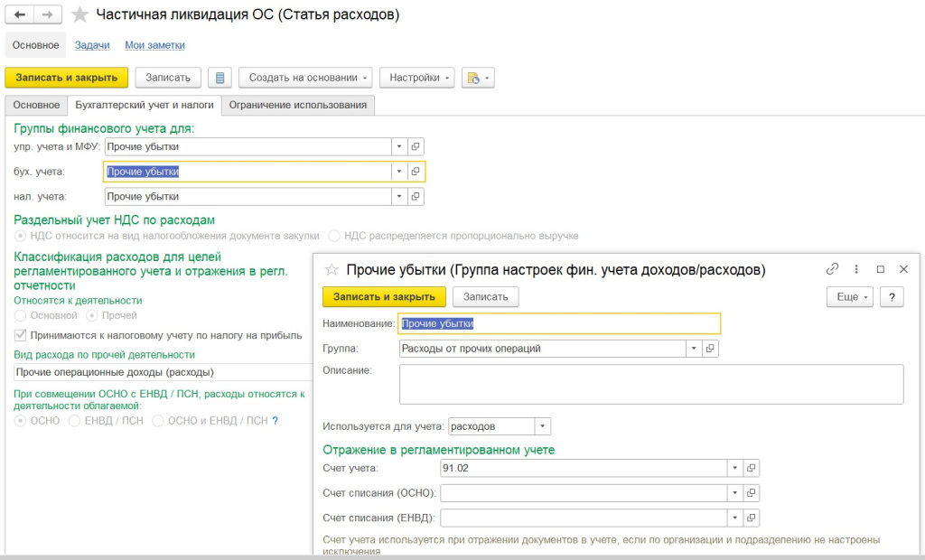Viewport: 925px width, 560px height.
Task: Select НДС относится на вид налогообложения option
Action: click(21, 236)
